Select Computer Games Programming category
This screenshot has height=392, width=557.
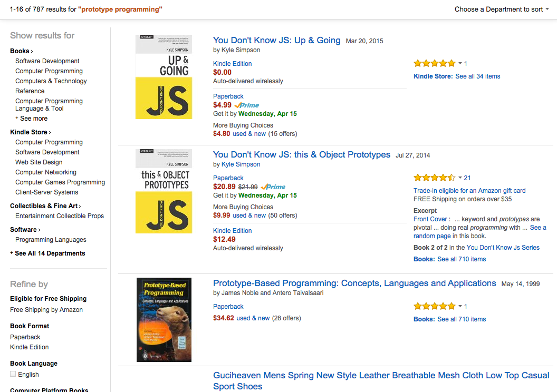coord(60,182)
